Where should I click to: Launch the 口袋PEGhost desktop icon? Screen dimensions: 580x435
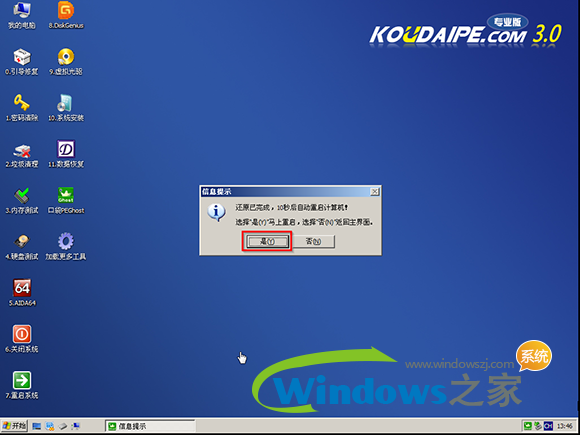(x=66, y=200)
